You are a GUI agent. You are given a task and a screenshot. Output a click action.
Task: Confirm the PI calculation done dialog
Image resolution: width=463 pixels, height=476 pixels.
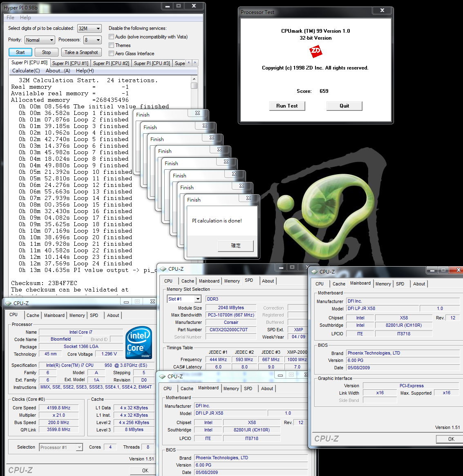tap(236, 246)
